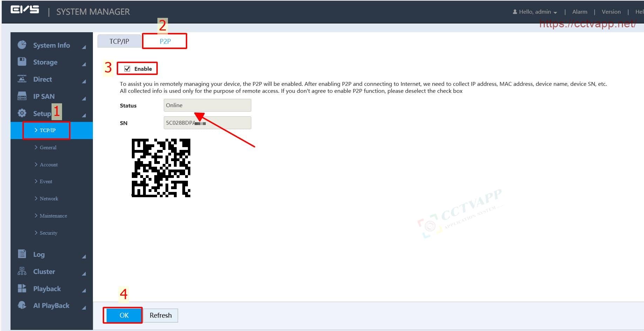Click the Storage disk icon
The height and width of the screenshot is (331, 644).
click(22, 62)
